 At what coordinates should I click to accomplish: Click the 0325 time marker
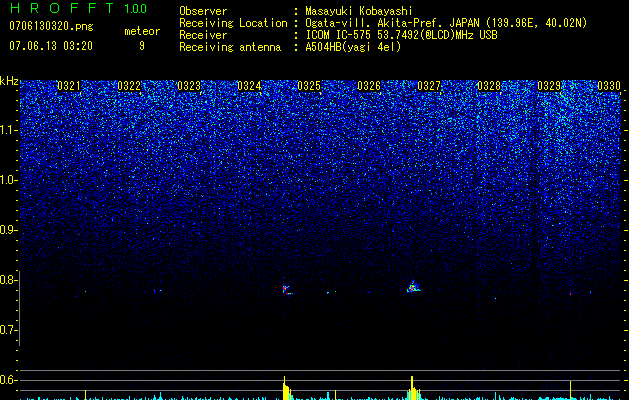309,86
